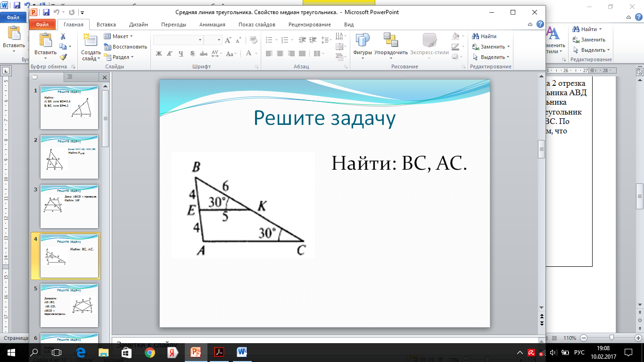Click Заменить in the PowerPoint ribbon

pos(491,47)
